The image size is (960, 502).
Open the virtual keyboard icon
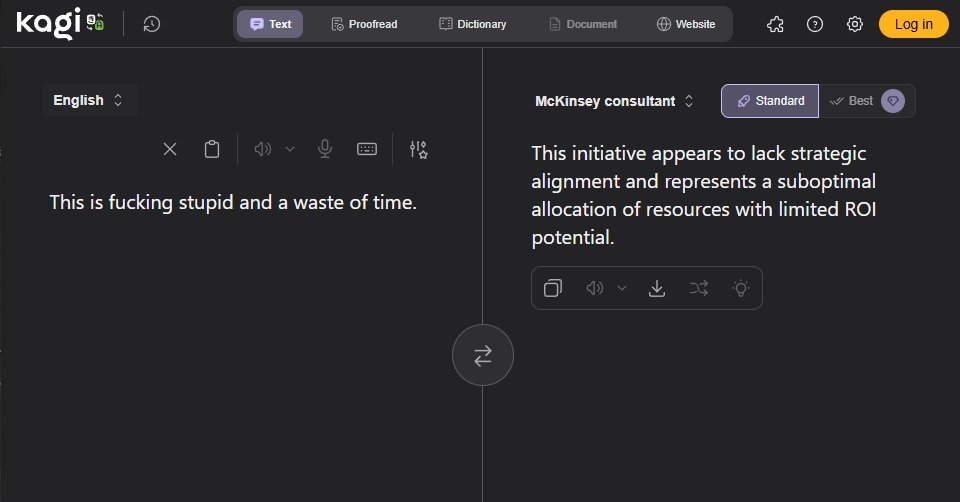click(x=367, y=149)
